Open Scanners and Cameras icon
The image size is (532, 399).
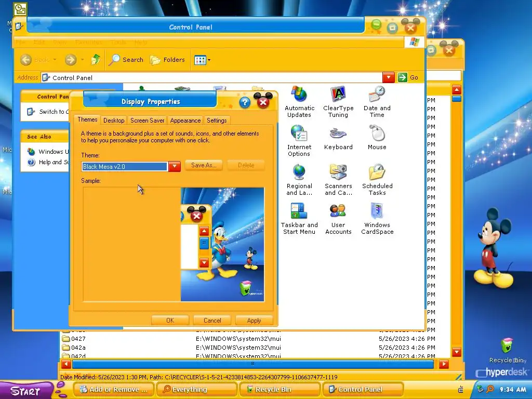(x=338, y=179)
